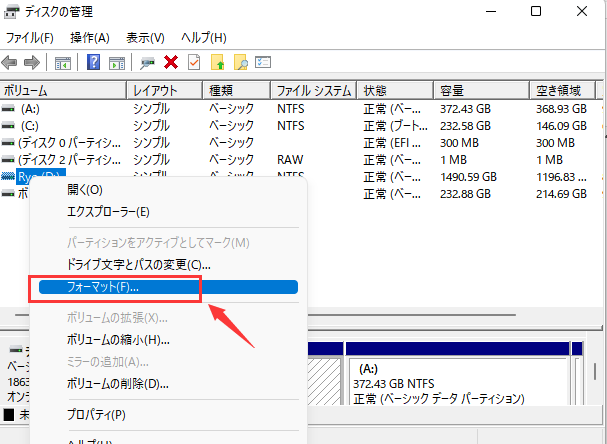
Task: Click the RAW file system cell
Action: click(290, 159)
